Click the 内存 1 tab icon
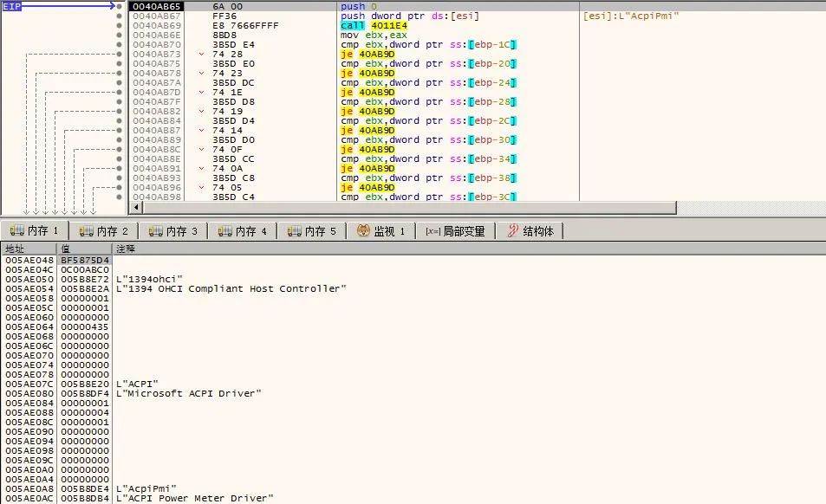826x504 pixels. pyautogui.click(x=16, y=231)
